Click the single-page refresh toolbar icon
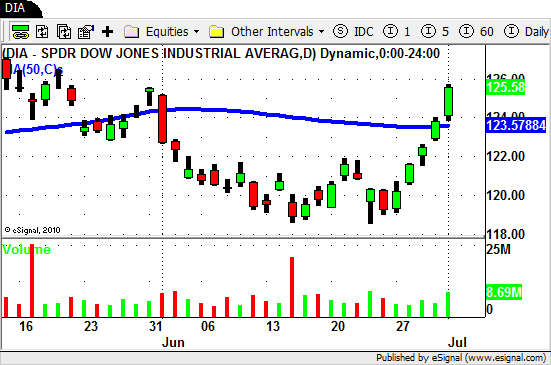The image size is (551, 365). tap(42, 32)
